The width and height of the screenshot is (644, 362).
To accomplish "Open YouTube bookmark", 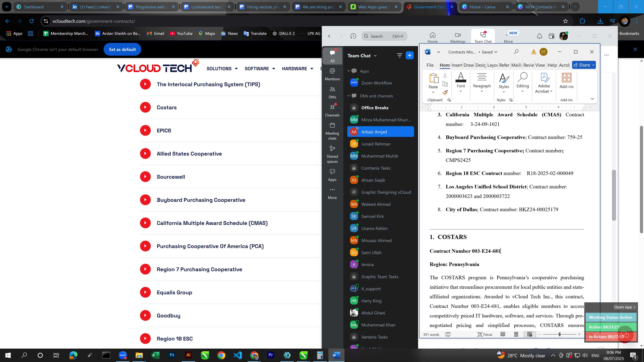I will tap(181, 34).
